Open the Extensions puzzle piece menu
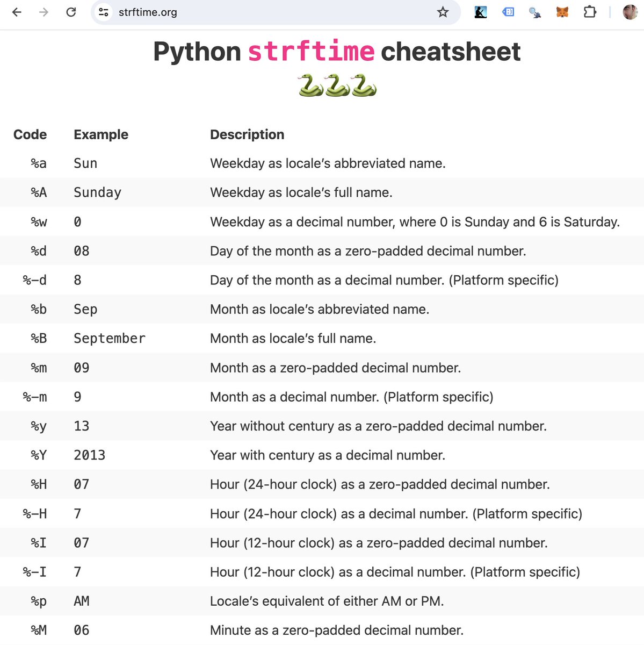This screenshot has width=644, height=645. coord(589,12)
